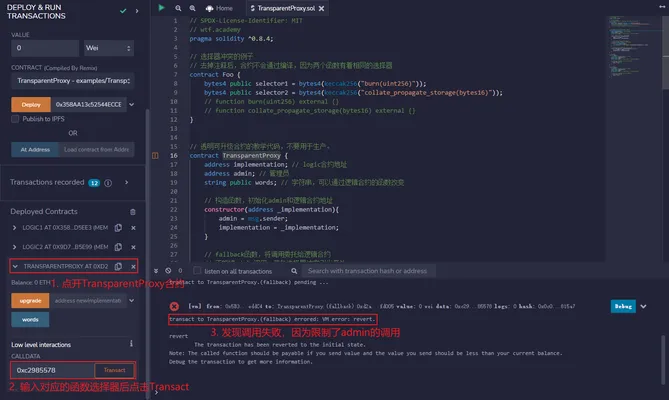The image size is (669, 400).
Task: Toggle listen on all transactions checkbox
Action: [x=197, y=271]
